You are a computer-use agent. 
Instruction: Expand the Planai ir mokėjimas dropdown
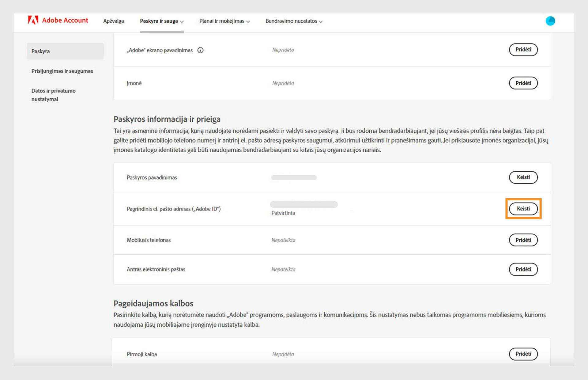point(224,21)
